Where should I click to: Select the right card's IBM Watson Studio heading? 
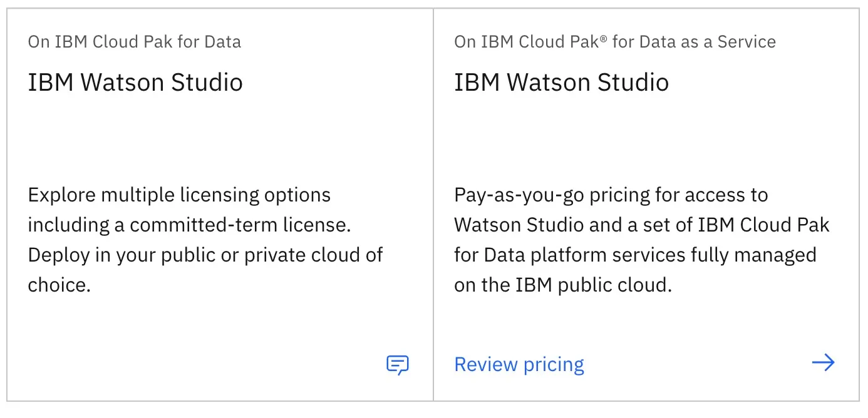tap(561, 82)
